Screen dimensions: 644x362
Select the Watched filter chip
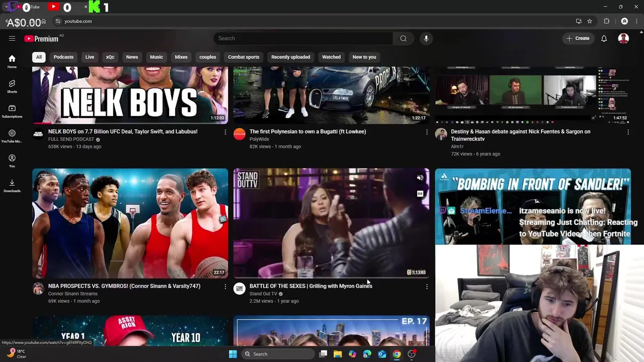point(331,57)
